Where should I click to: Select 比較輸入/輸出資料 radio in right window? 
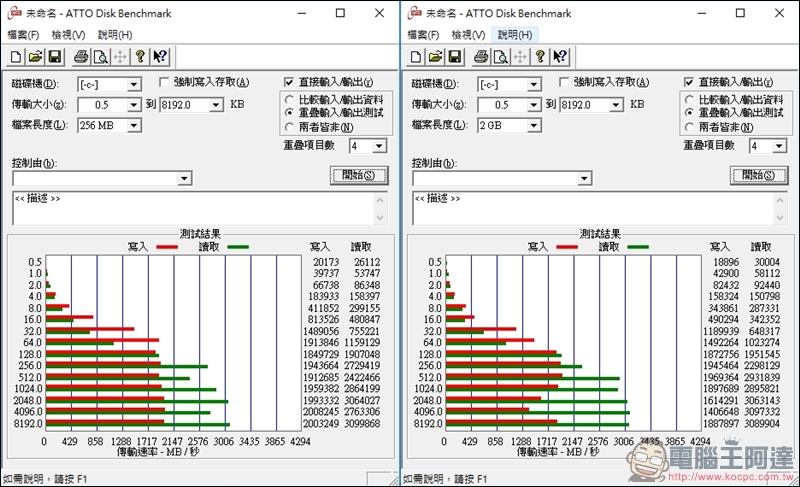click(689, 99)
